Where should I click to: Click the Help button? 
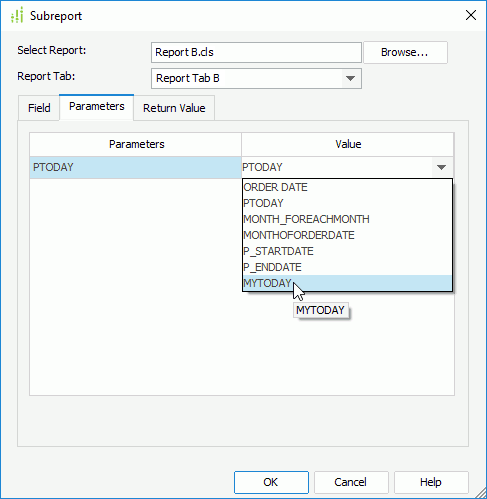tap(431, 482)
